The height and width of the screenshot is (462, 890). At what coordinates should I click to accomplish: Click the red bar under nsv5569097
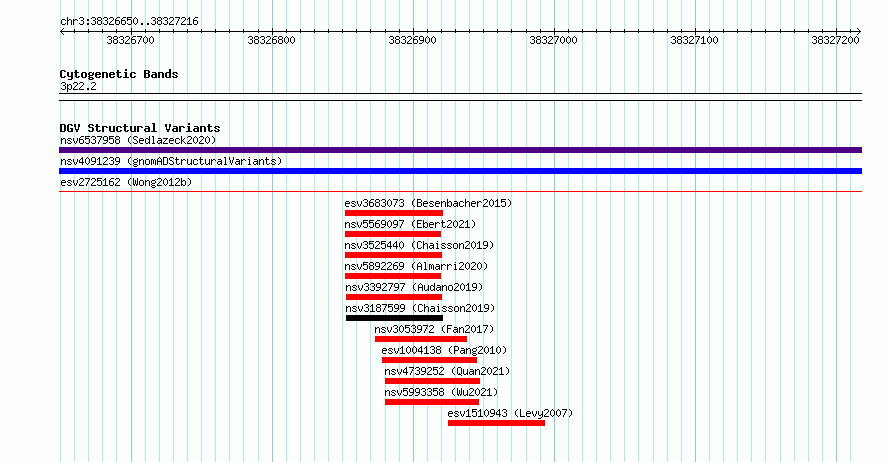[x=393, y=234]
